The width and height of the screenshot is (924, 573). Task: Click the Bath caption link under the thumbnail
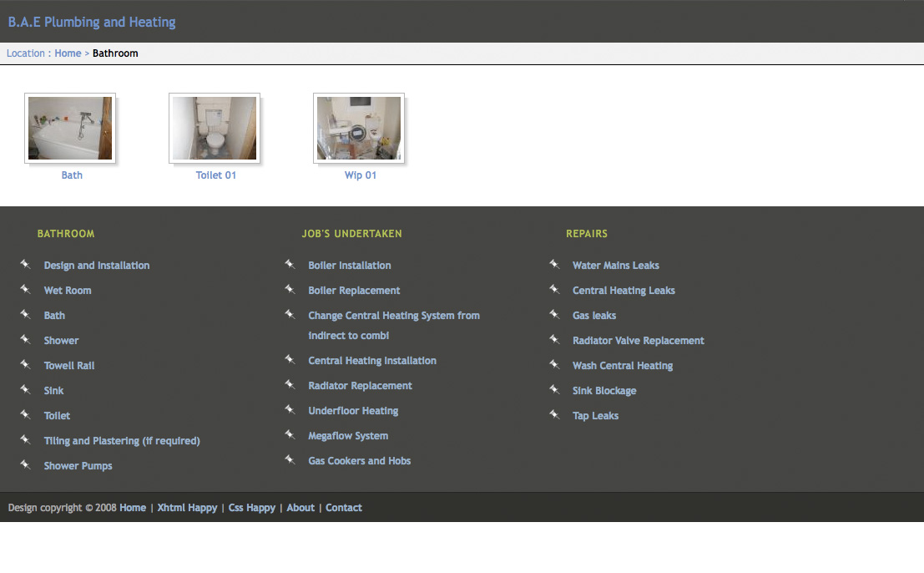click(72, 175)
